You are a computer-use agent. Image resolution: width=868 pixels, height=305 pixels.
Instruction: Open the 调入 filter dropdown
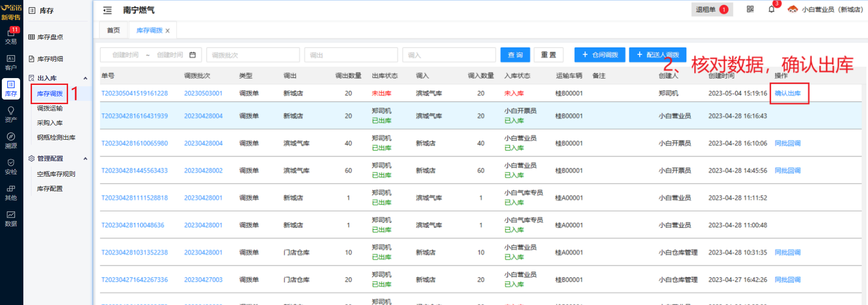coord(449,55)
